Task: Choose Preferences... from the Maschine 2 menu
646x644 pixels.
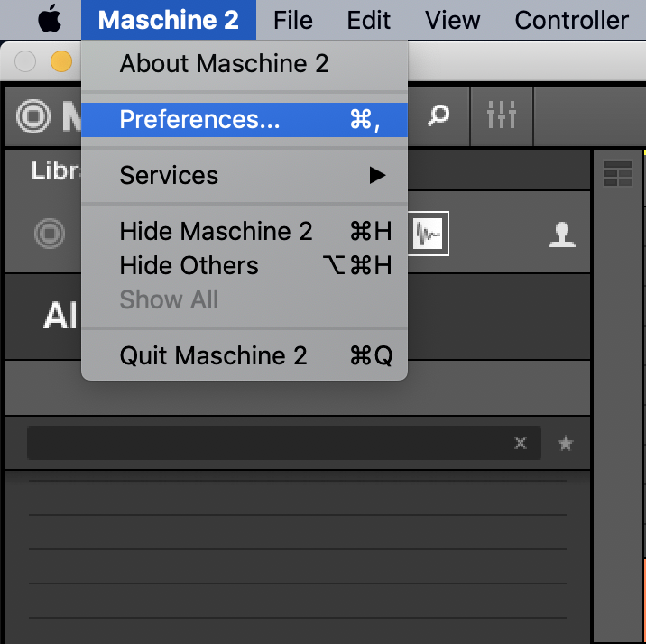Action: (x=245, y=119)
